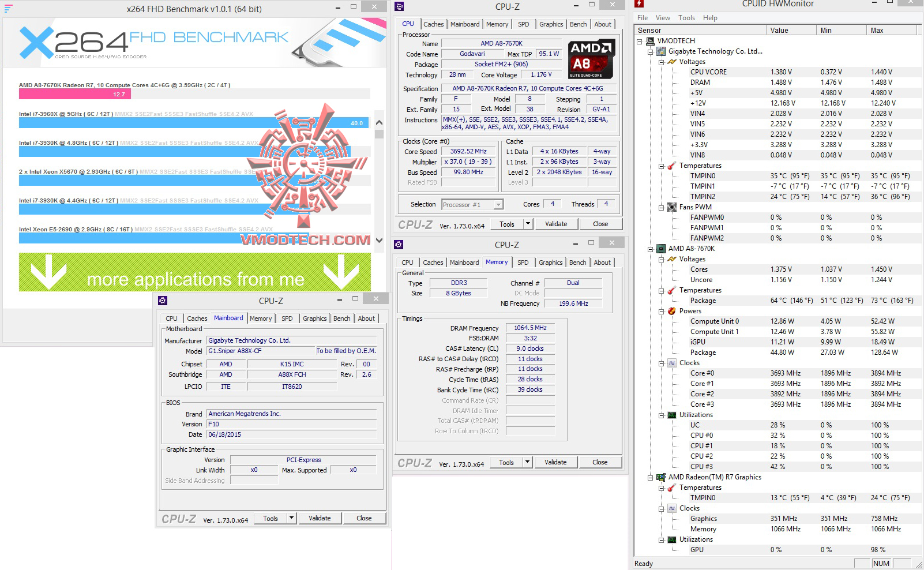
Task: Click the scroll down arrow in the x264 results list
Action: 379,241
